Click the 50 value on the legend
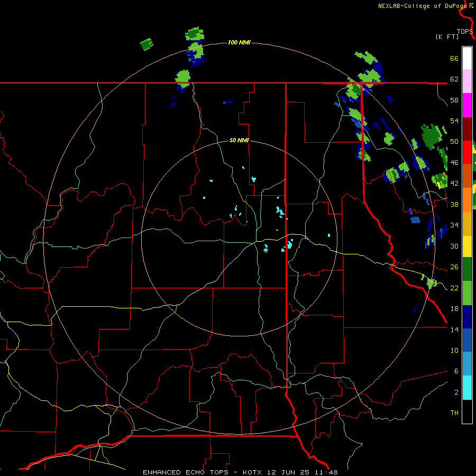The width and height of the screenshot is (476, 476). [x=454, y=142]
